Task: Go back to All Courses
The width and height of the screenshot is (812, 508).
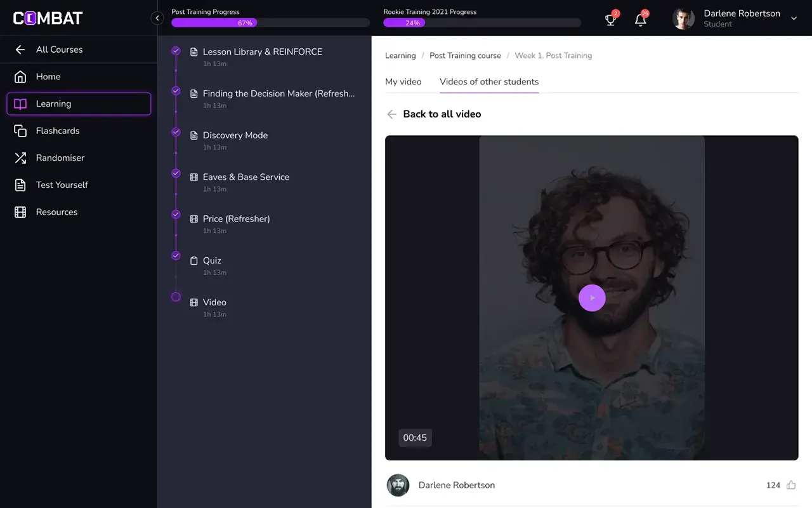Action: point(59,50)
